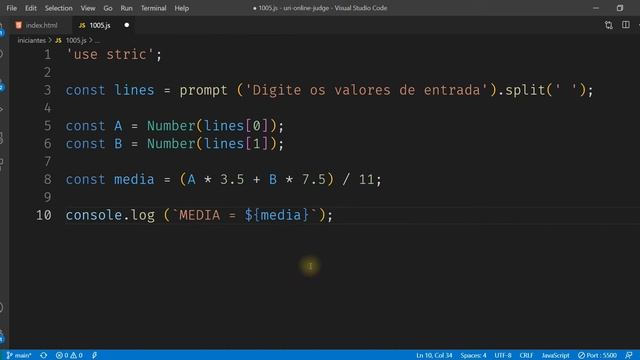Switch to the index.html tab
Image resolution: width=640 pixels, height=360 pixels.
pyautogui.click(x=41, y=25)
